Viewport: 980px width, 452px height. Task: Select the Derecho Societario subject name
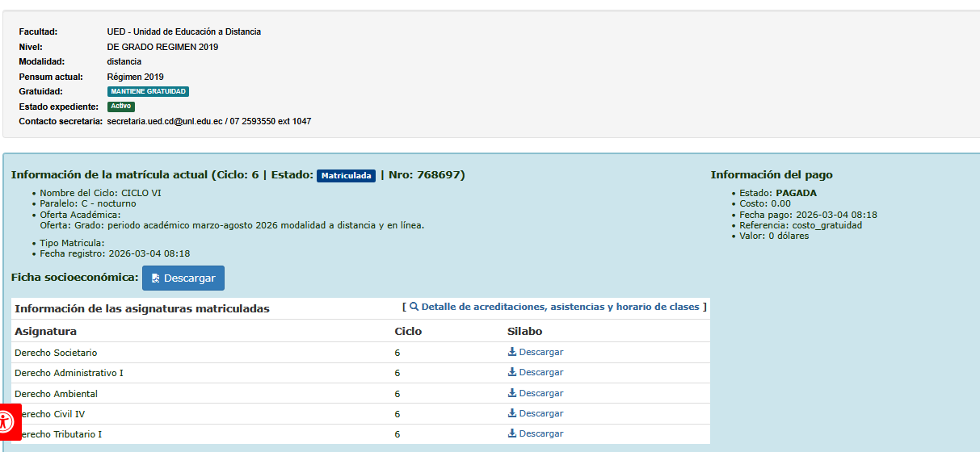coord(56,353)
